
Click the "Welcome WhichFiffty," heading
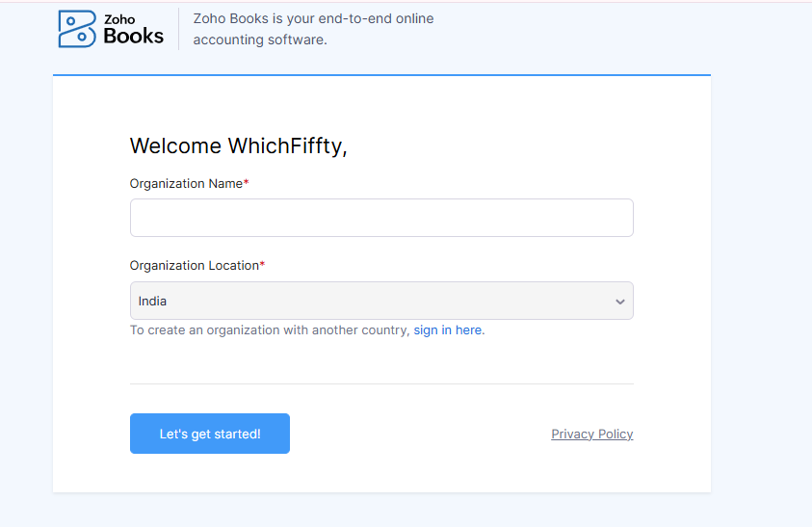click(x=238, y=146)
